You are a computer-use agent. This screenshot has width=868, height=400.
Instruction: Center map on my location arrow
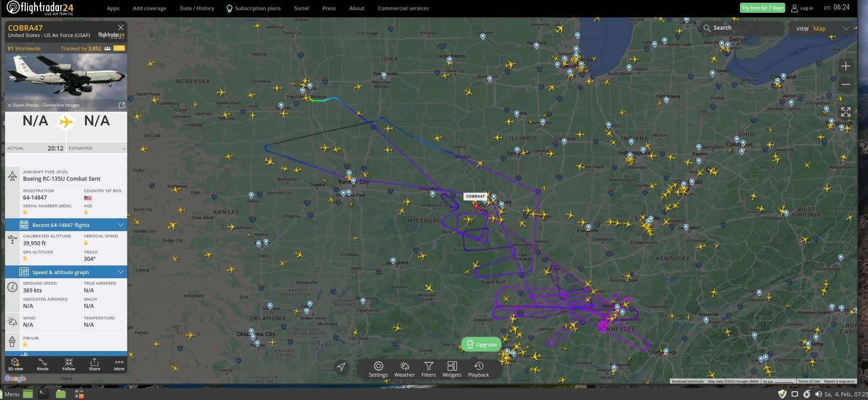(341, 367)
